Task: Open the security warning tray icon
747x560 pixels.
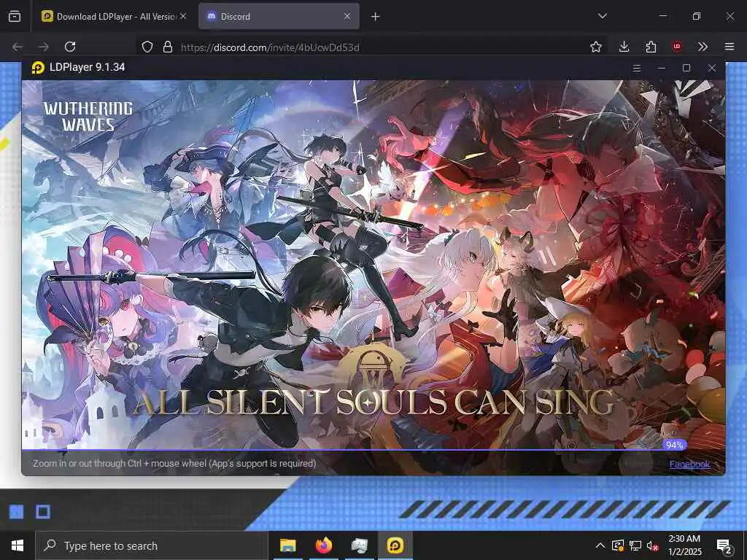Action: click(x=618, y=545)
